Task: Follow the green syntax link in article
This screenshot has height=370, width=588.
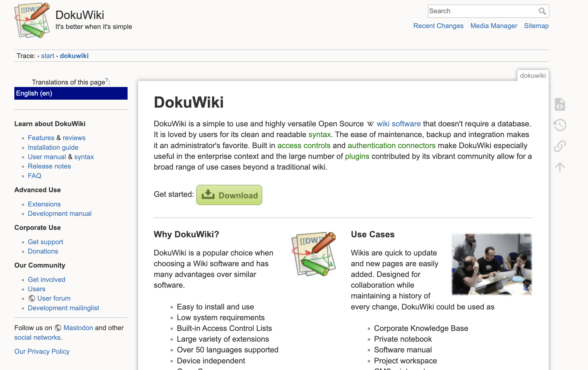Action: pyautogui.click(x=320, y=135)
